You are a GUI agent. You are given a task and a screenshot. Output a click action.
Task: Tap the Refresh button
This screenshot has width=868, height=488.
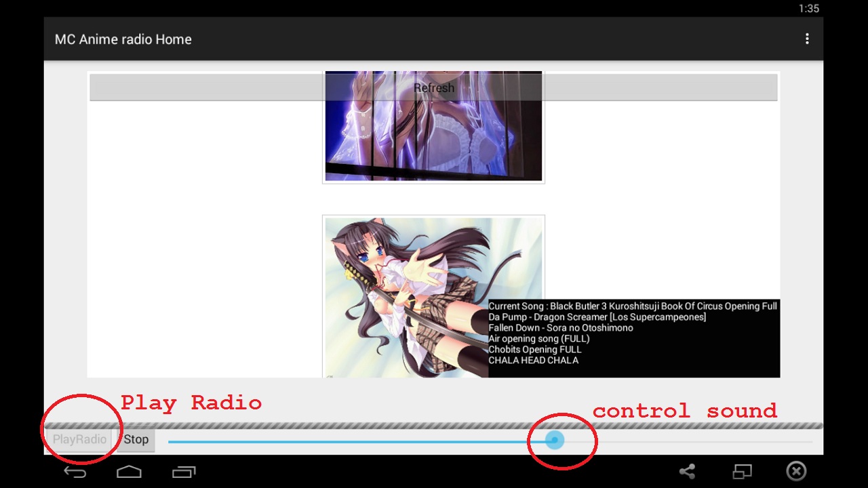click(433, 87)
